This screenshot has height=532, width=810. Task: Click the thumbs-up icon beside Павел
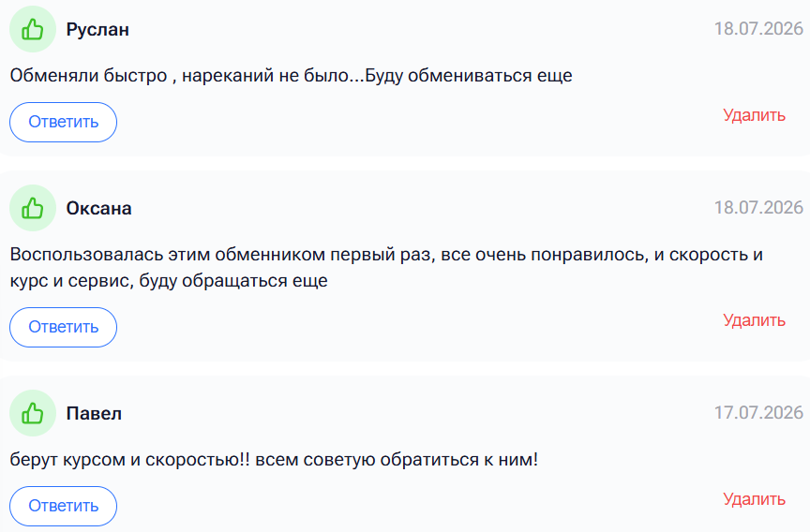point(33,413)
